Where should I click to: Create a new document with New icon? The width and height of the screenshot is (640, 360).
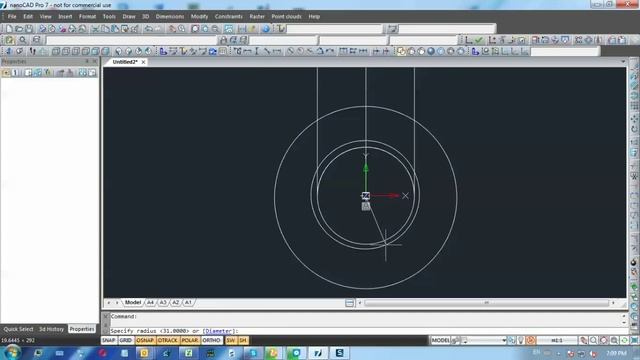pyautogui.click(x=9, y=29)
